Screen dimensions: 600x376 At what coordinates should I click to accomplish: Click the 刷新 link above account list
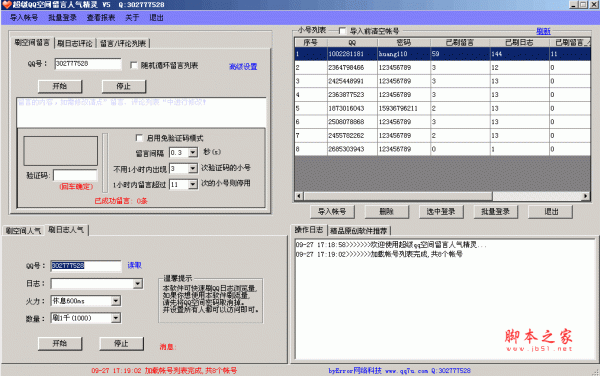(x=543, y=31)
